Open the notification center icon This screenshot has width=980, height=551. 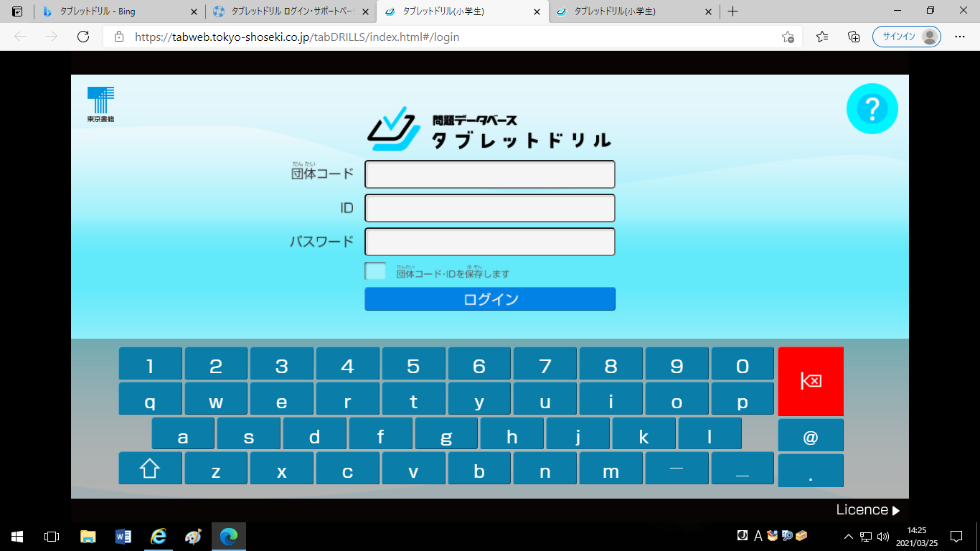[956, 536]
